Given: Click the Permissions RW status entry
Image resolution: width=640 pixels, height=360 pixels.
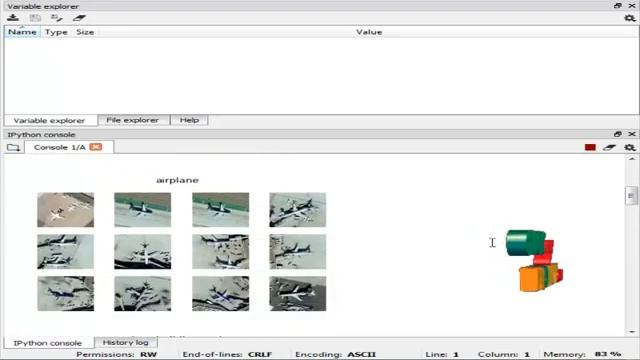Looking at the screenshot, I should point(116,354).
